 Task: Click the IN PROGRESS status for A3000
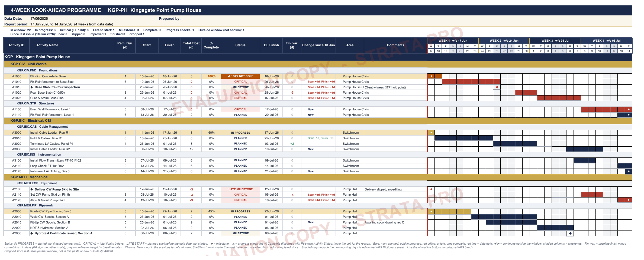240,133
